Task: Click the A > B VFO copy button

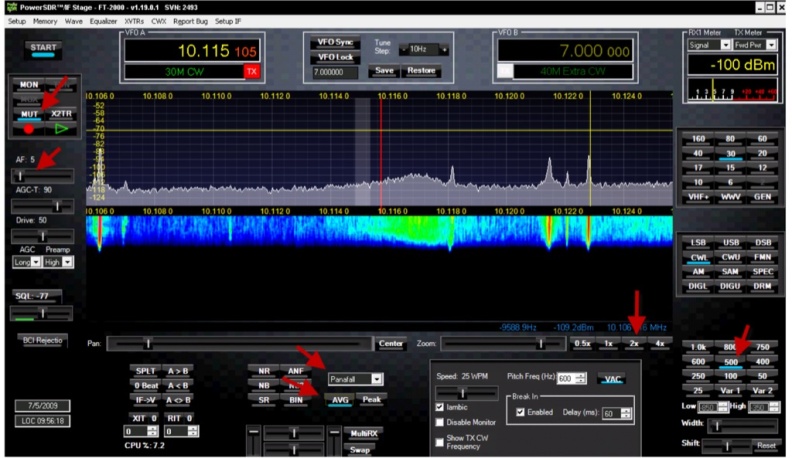Action: (178, 371)
